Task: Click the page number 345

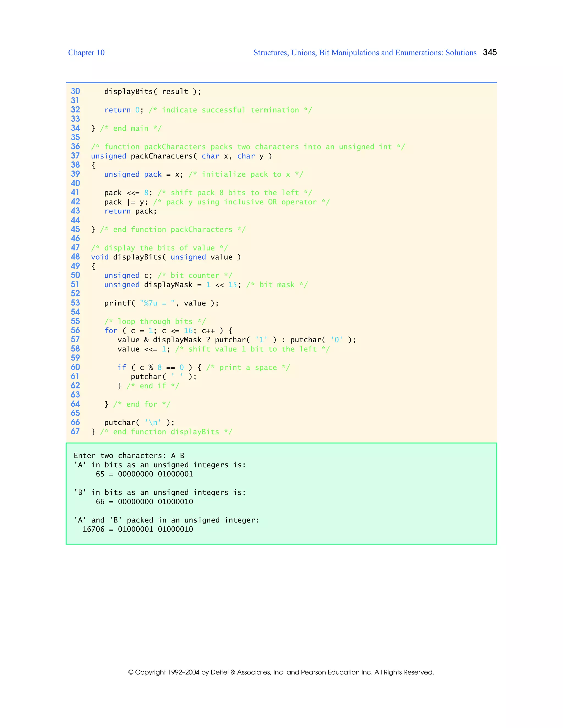Action: tap(490, 52)
